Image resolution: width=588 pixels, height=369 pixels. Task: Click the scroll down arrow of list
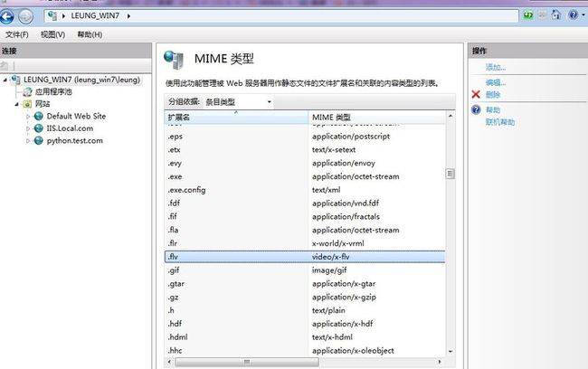450,352
